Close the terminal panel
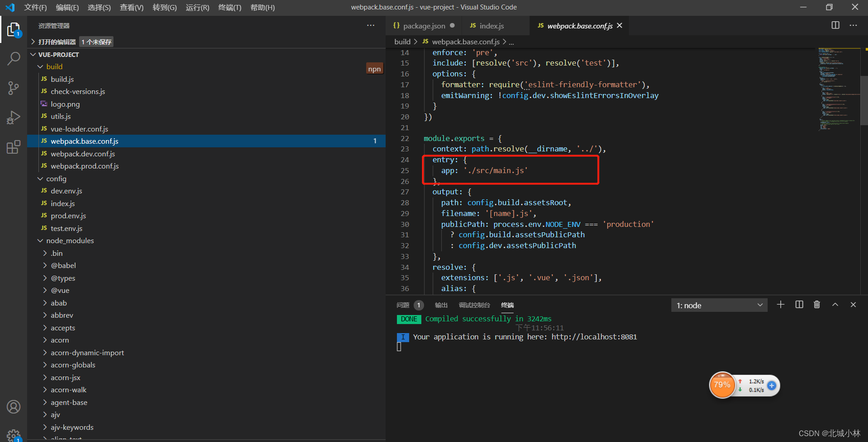Screen dimensions: 868x442 (x=853, y=305)
